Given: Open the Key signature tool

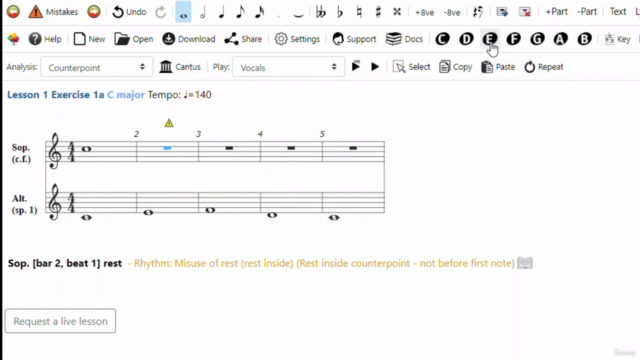Looking at the screenshot, I should click(x=617, y=39).
